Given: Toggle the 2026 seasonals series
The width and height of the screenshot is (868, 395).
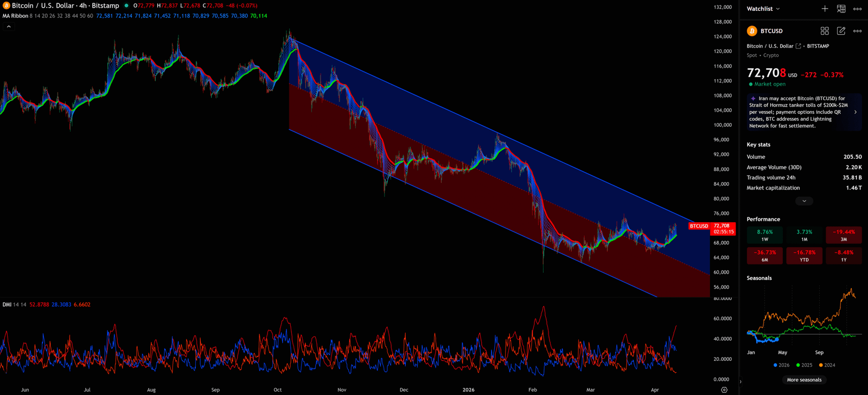Looking at the screenshot, I should click(781, 365).
